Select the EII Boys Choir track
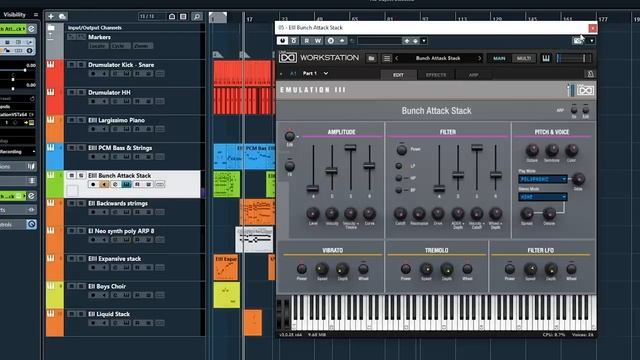 [x=107, y=287]
